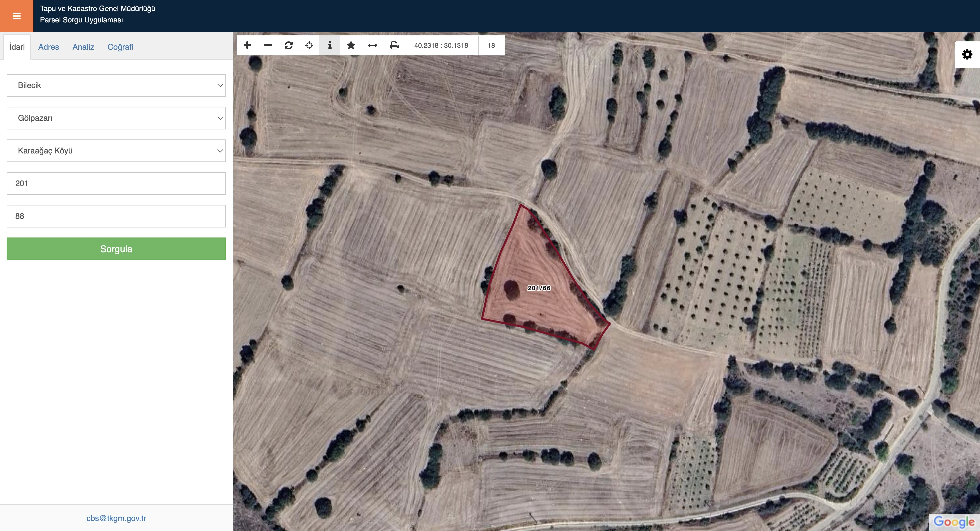
Task: Open the Gölpazarı district dropdown
Action: click(116, 118)
